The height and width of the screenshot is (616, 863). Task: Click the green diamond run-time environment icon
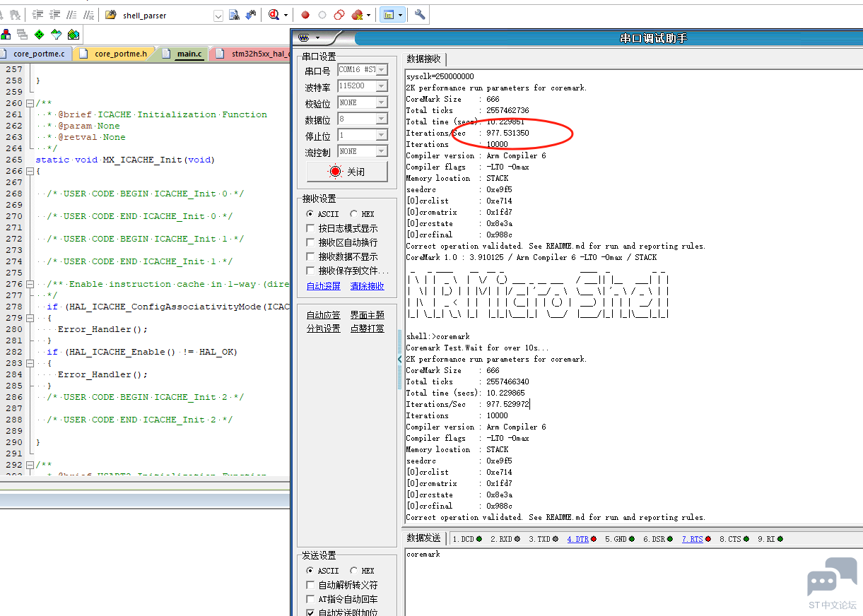[39, 34]
